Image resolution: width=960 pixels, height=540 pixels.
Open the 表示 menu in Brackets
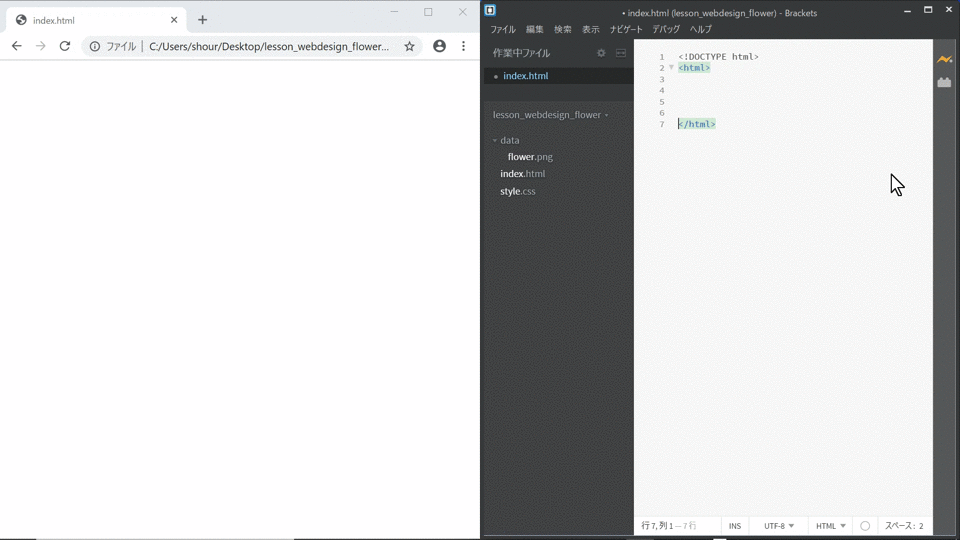591,29
